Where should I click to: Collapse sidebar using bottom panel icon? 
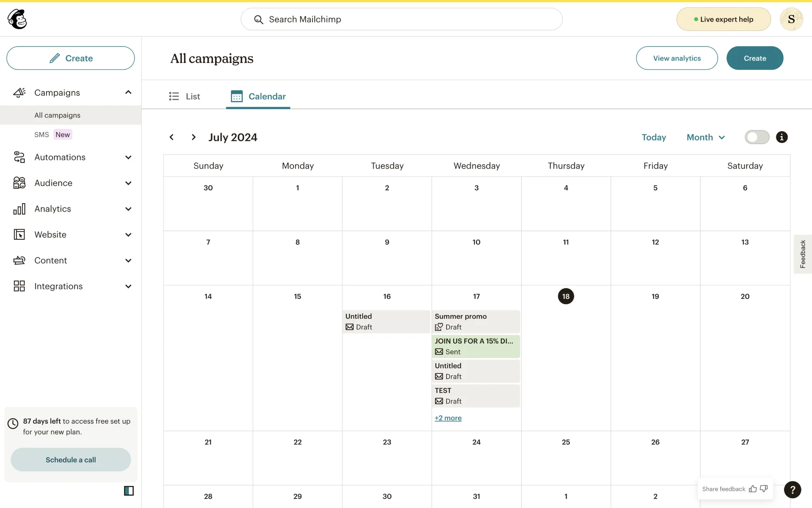[129, 491]
